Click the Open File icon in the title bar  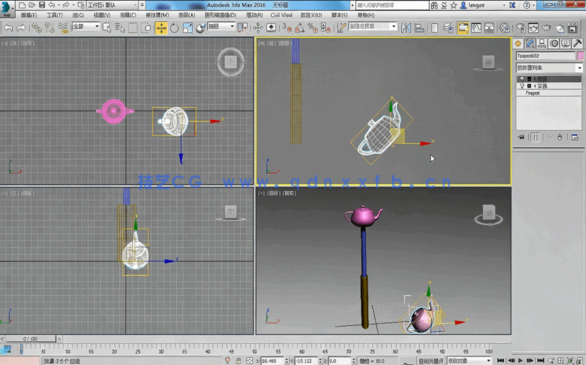pos(32,5)
